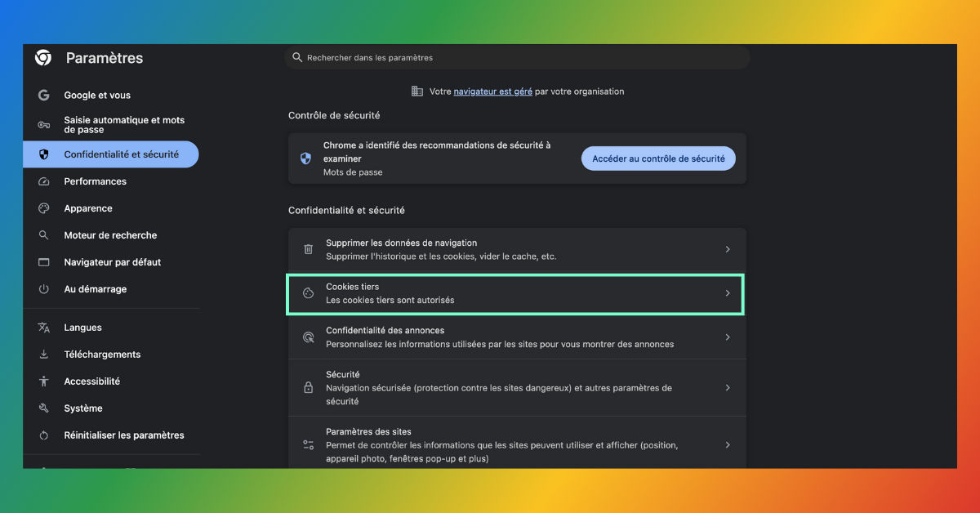
Task: Open the navigateur est géré link
Action: click(492, 91)
